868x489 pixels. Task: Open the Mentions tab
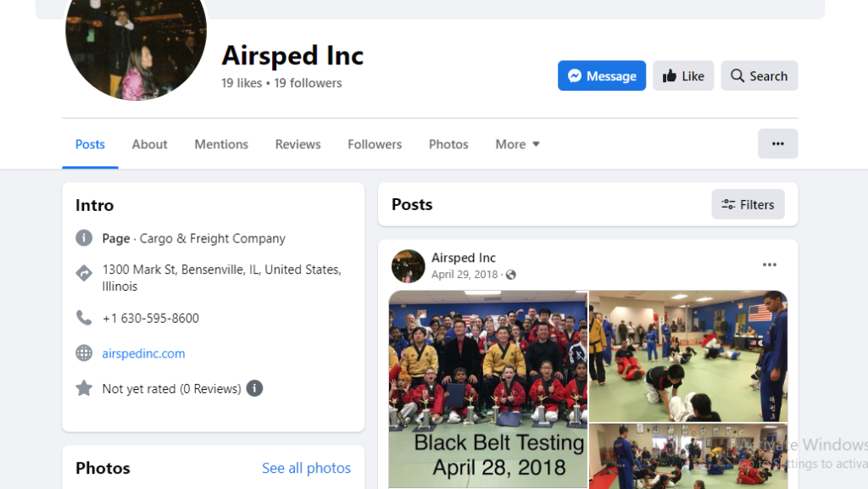221,144
